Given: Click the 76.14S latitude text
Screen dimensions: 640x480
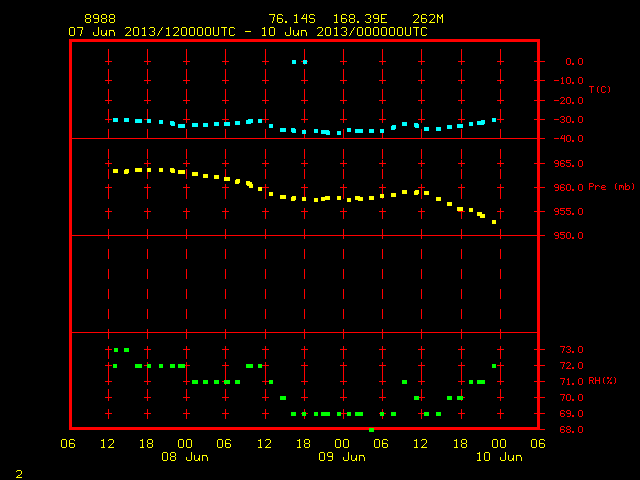Looking at the screenshot, I should click(292, 19).
